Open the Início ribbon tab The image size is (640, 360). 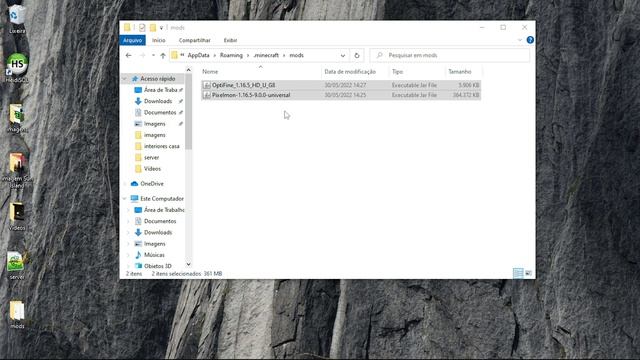click(x=159, y=40)
